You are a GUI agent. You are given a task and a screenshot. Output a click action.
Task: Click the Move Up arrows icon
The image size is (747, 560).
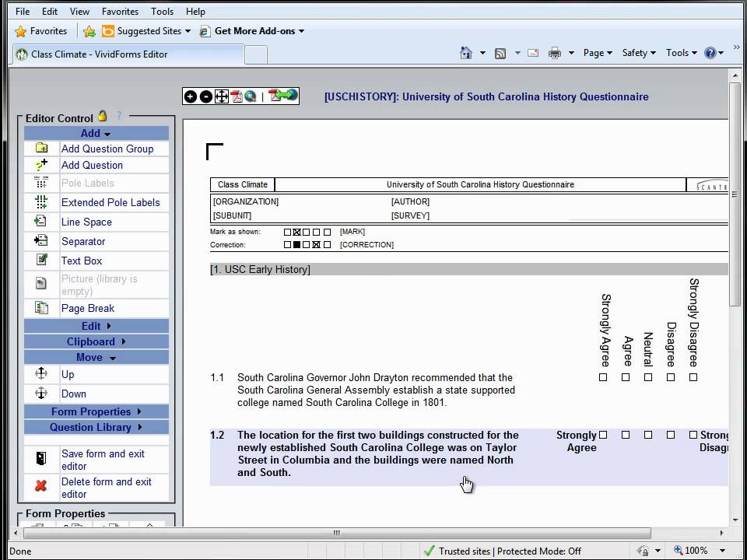(41, 374)
